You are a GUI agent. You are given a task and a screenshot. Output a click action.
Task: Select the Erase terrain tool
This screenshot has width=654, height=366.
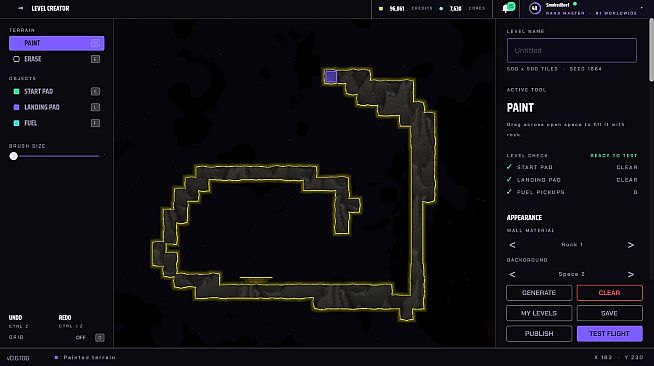pos(57,59)
